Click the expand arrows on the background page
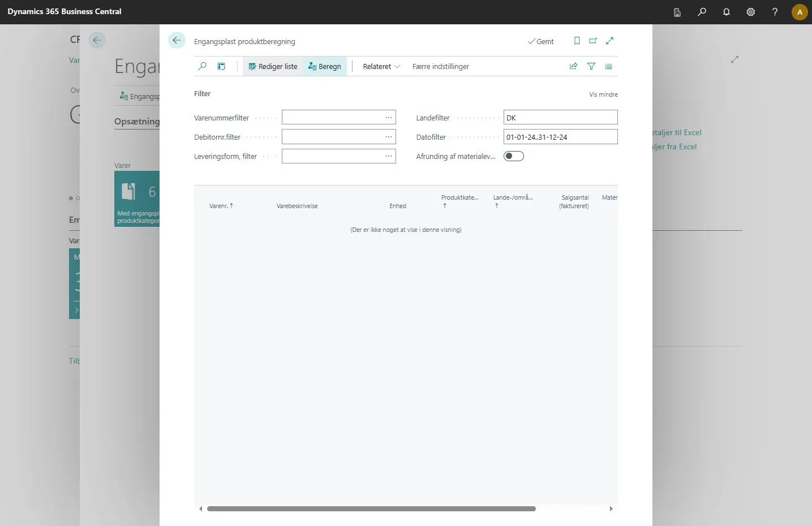The height and width of the screenshot is (526, 812). pos(734,59)
